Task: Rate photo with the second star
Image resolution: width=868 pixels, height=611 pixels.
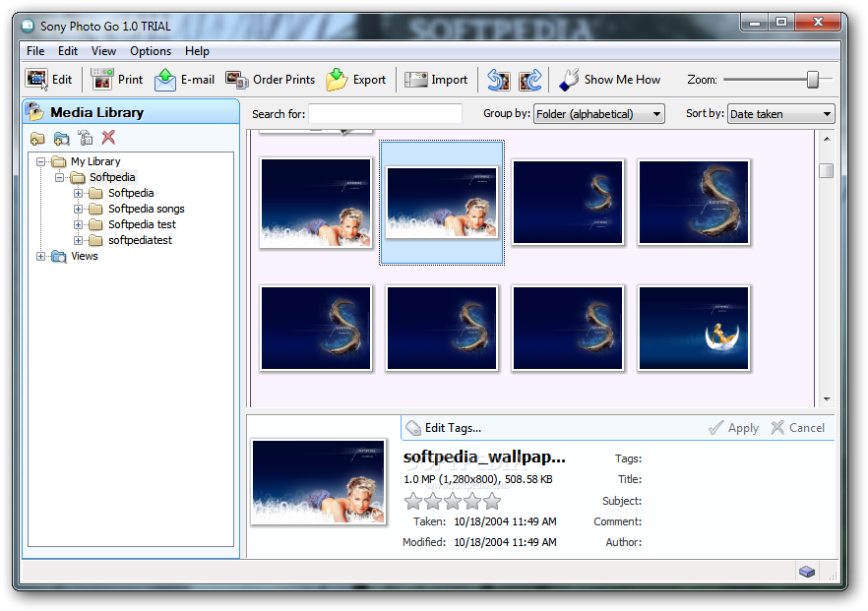Action: coord(433,502)
